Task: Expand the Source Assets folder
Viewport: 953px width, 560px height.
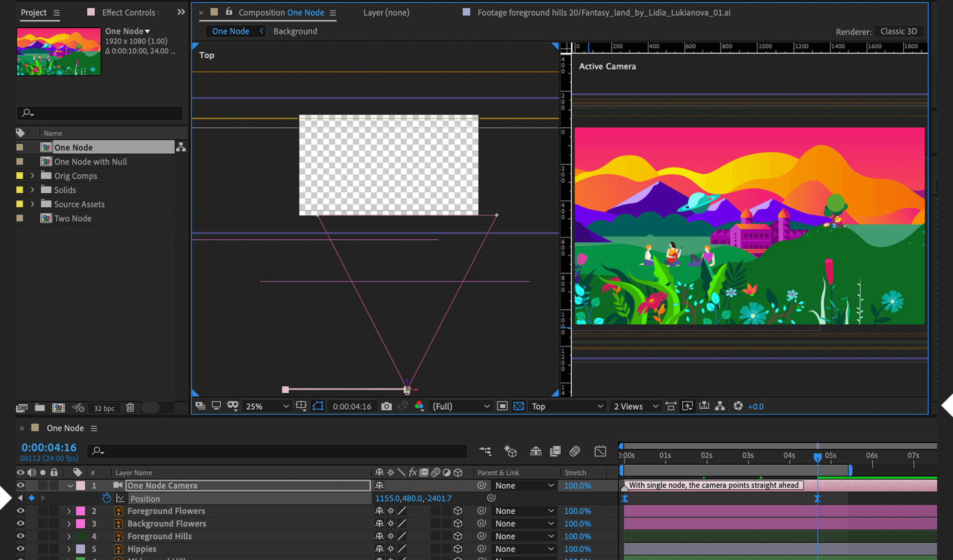Action: click(x=32, y=204)
